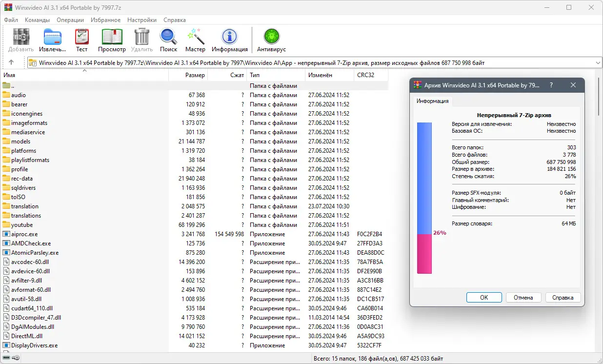The height and width of the screenshot is (364, 603).
Task: Select the iconengines folder row
Action: pos(194,114)
